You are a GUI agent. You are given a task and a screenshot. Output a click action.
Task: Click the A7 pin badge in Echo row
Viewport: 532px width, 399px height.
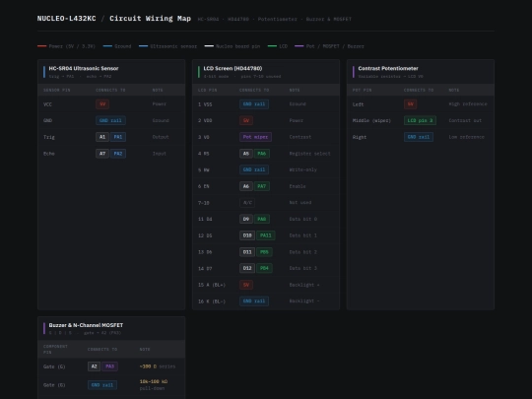pos(102,154)
